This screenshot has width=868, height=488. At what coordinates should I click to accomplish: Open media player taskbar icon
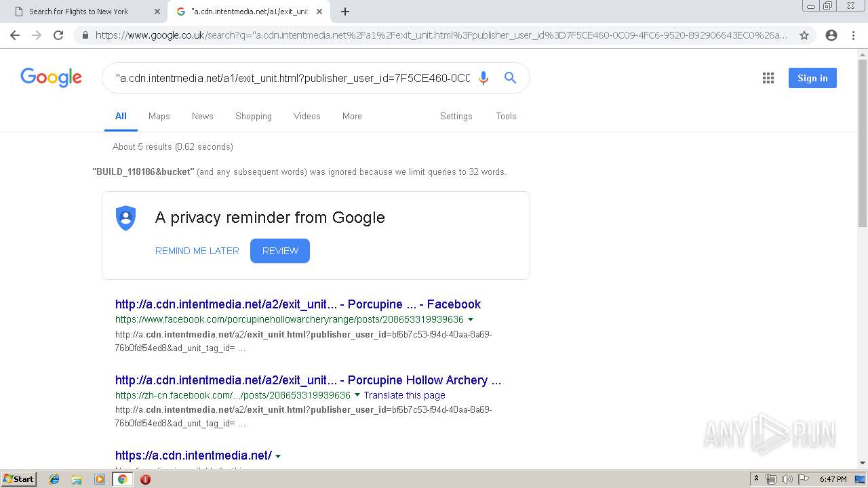pos(100,479)
